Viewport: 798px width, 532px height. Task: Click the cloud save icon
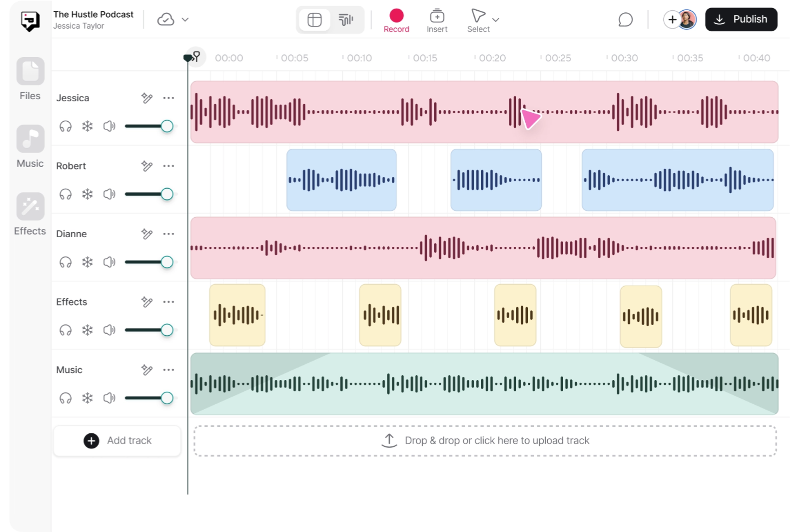pyautogui.click(x=165, y=19)
